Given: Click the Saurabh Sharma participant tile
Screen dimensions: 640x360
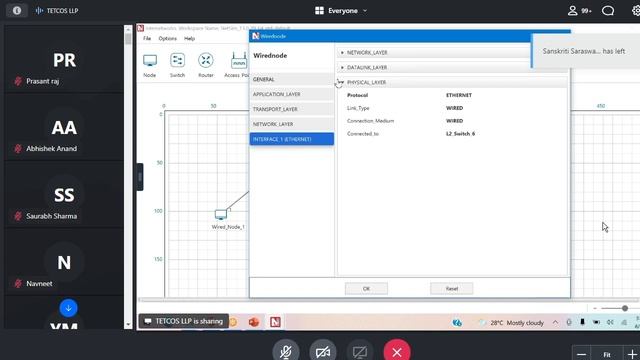Looking at the screenshot, I should pos(64,194).
